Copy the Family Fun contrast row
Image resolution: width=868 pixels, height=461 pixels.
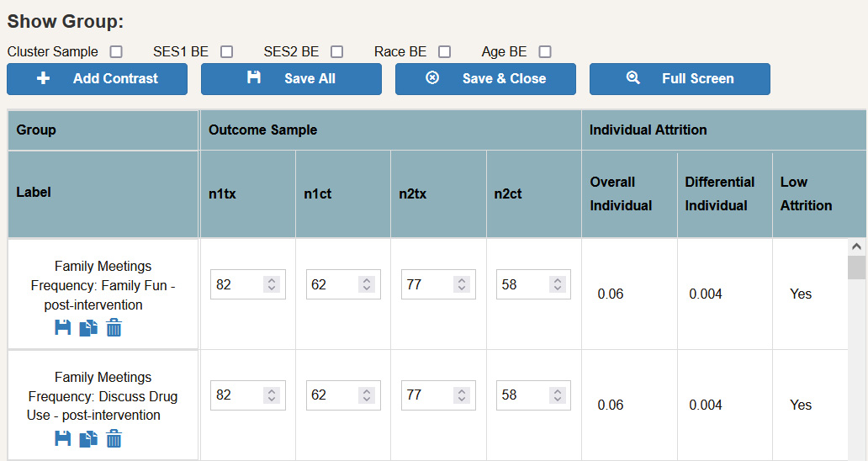click(x=88, y=327)
